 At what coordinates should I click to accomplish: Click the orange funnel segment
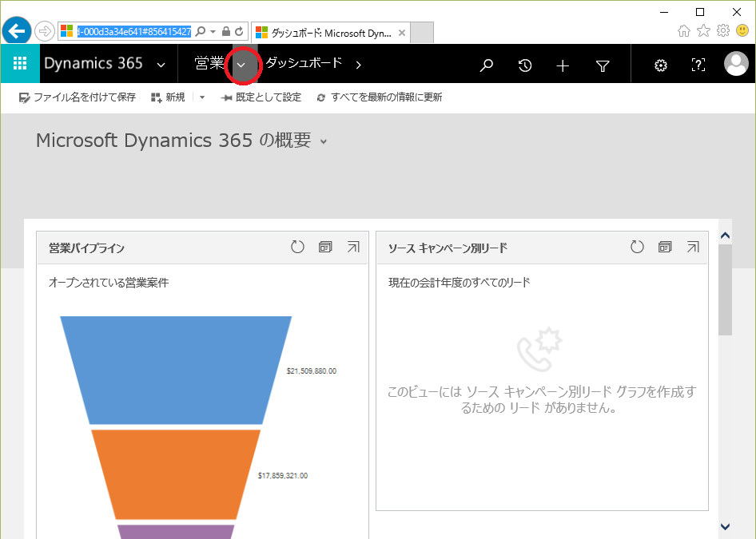[176, 474]
